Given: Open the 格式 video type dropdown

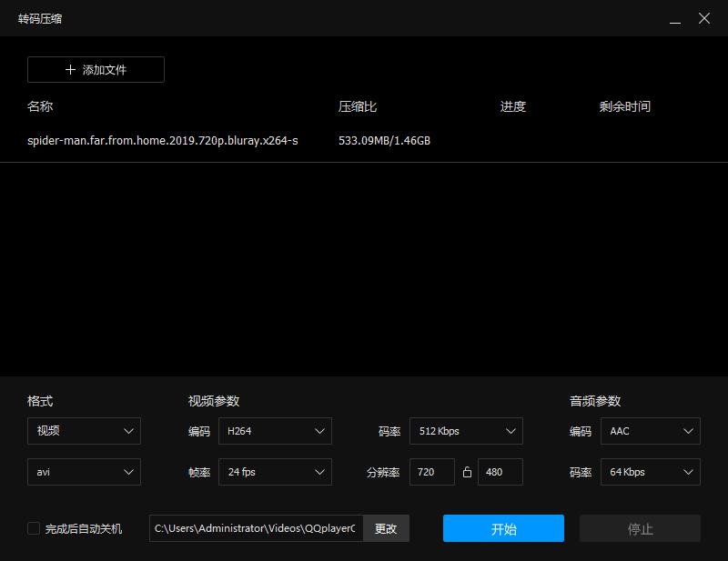Looking at the screenshot, I should point(84,431).
